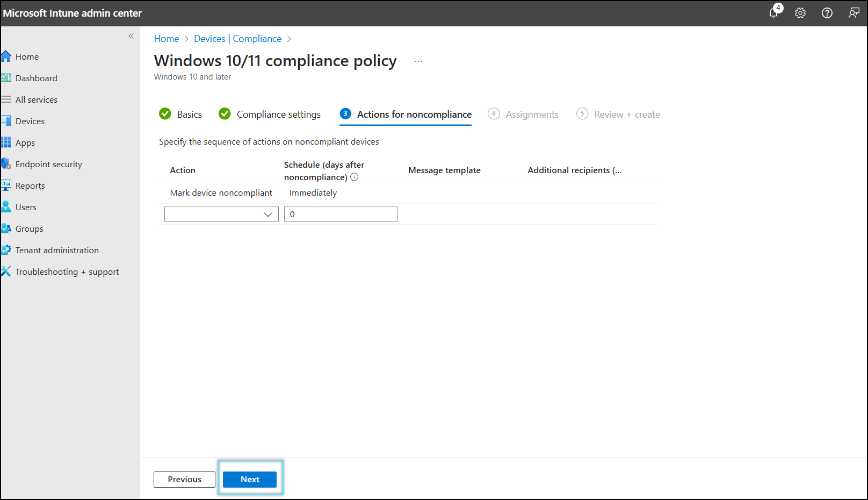
Task: Go to Devices | Compliance breadcrumb link
Action: (x=237, y=39)
